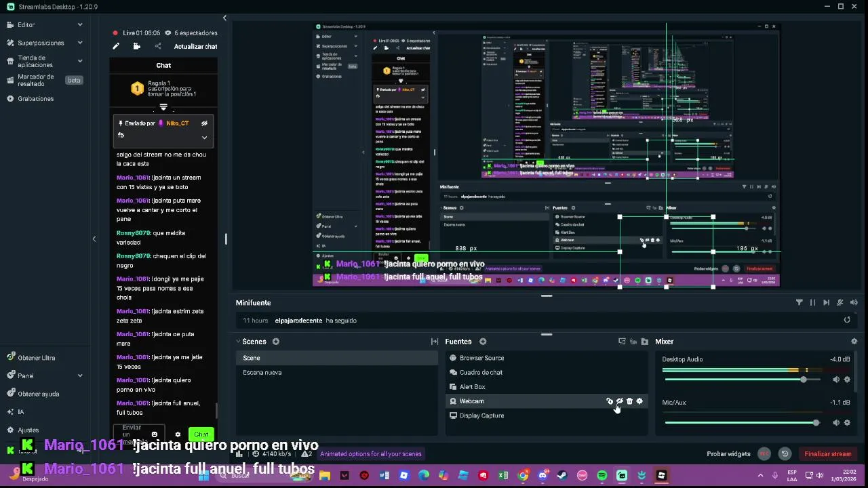This screenshot has height=488, width=868.
Task: Select the Alert Box source
Action: (x=547, y=386)
